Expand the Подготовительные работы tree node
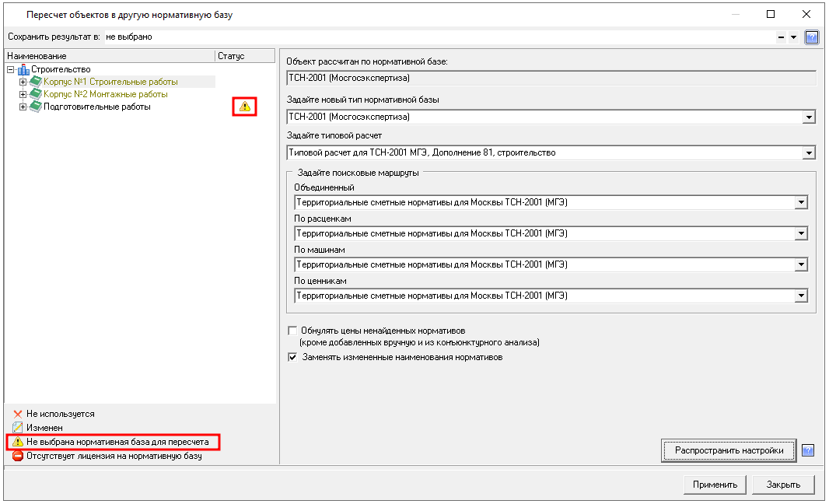 click(23, 107)
